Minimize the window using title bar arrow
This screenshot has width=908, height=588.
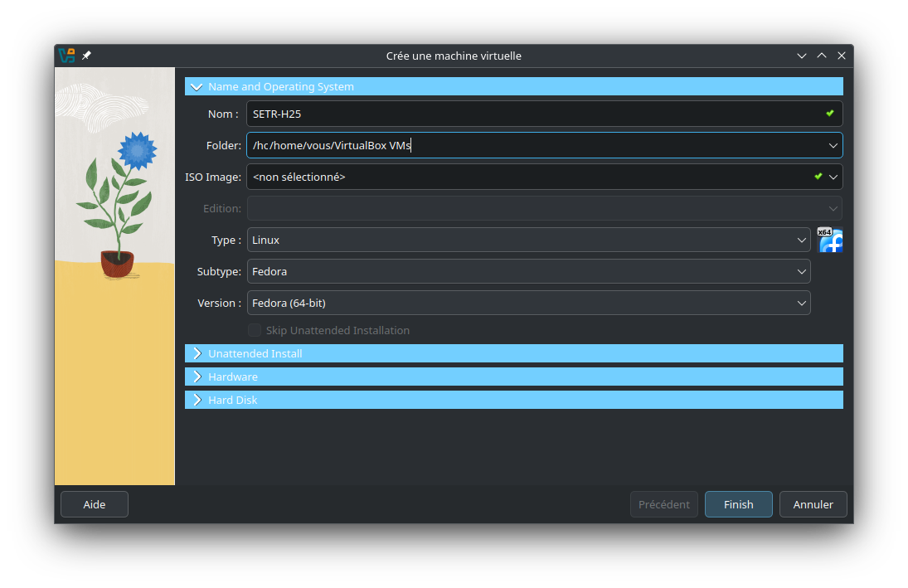click(802, 56)
